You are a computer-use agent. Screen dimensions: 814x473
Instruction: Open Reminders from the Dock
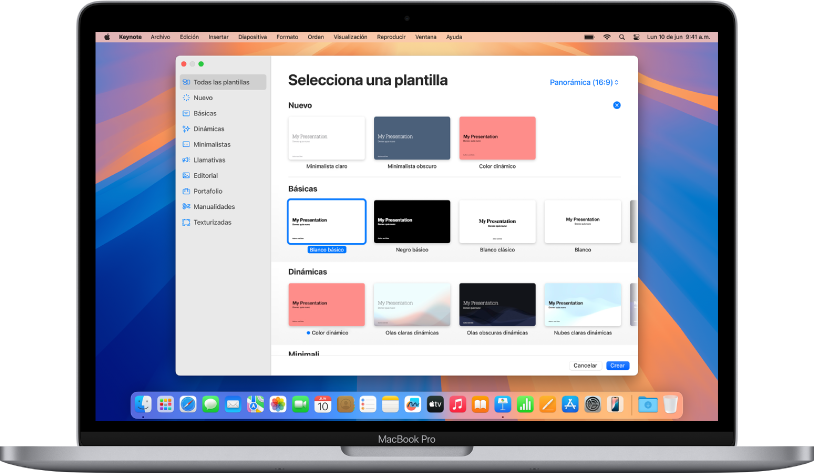368,404
